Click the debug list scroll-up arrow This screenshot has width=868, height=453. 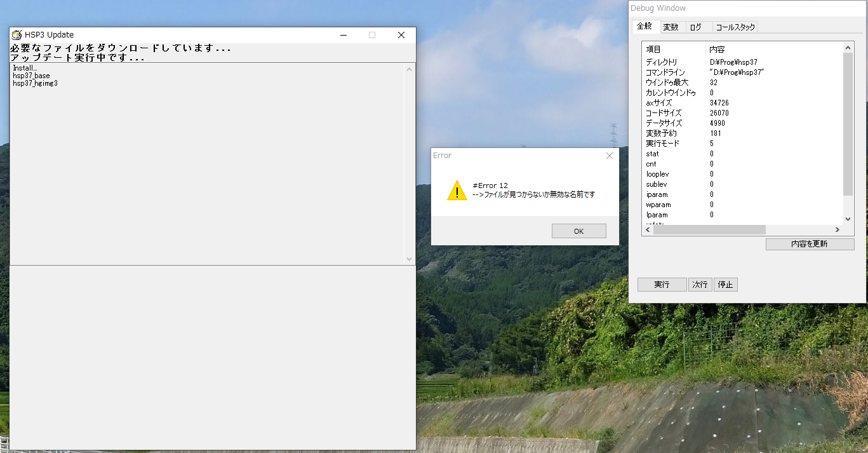tap(848, 48)
